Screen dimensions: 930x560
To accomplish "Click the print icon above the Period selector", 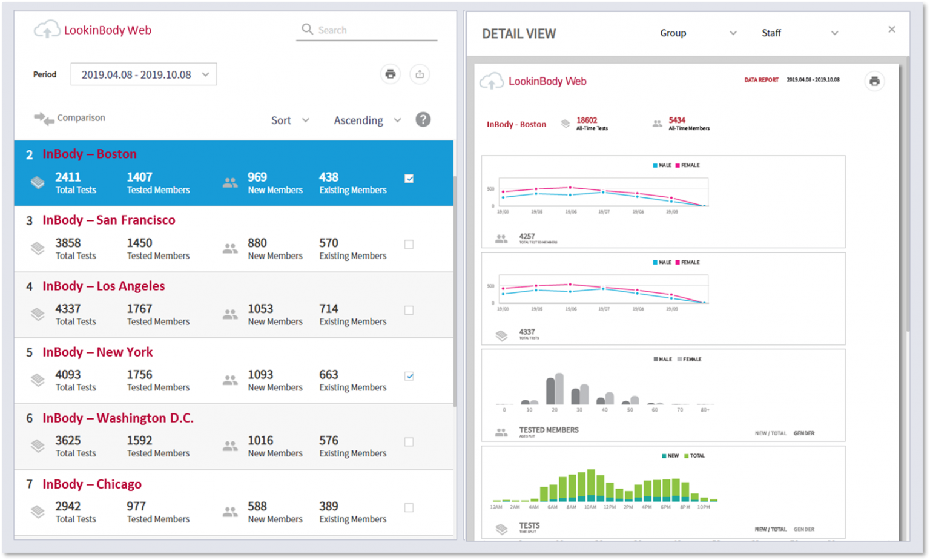I will pos(390,74).
